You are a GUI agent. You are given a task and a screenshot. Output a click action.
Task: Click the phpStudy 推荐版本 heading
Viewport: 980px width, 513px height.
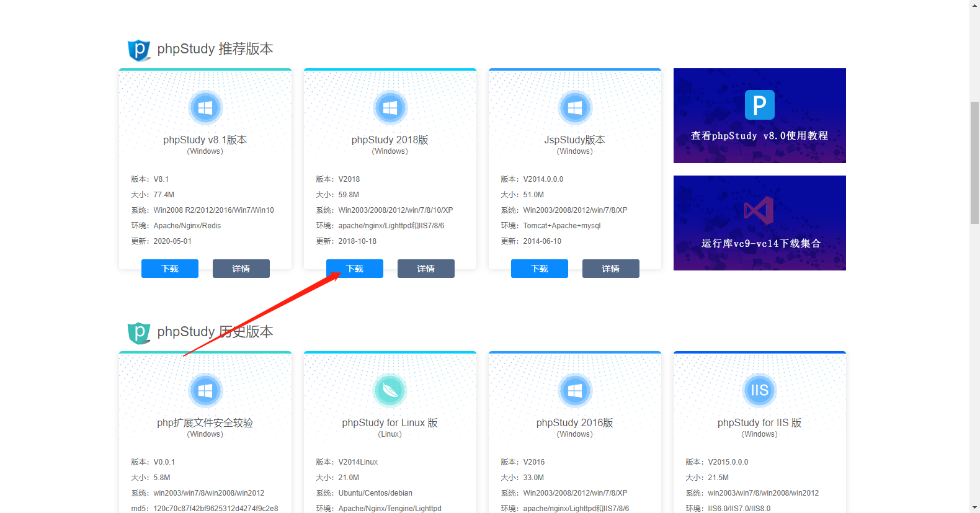tap(215, 49)
